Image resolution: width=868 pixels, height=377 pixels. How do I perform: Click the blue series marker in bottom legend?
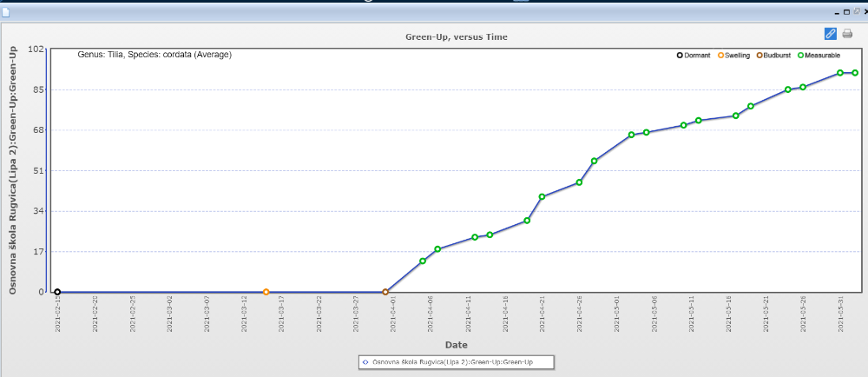365,361
